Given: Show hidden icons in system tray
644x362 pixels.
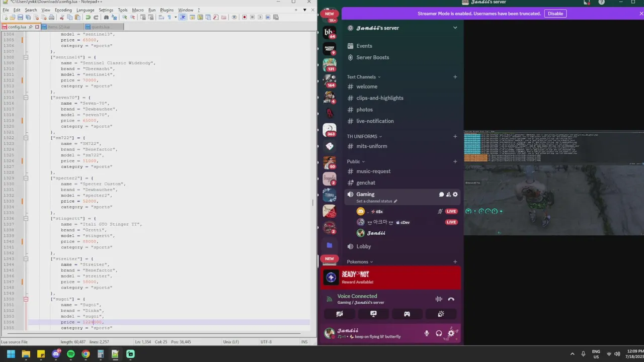Looking at the screenshot, I should click(x=572, y=354).
